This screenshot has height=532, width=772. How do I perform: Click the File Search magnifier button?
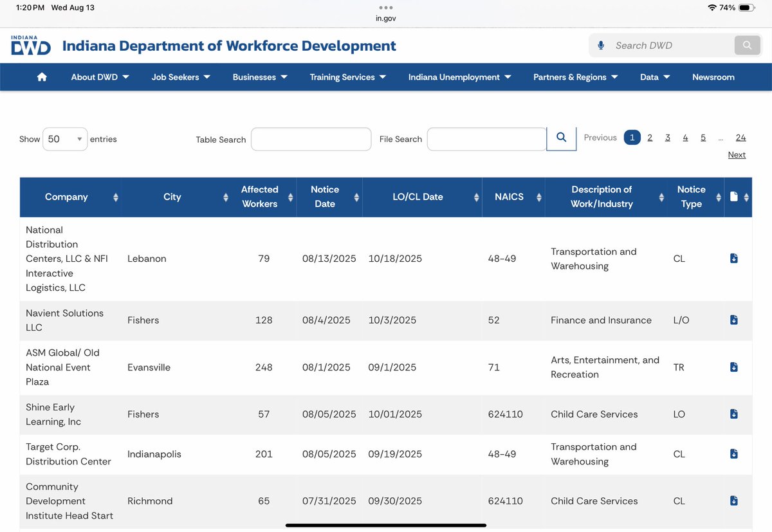point(561,138)
